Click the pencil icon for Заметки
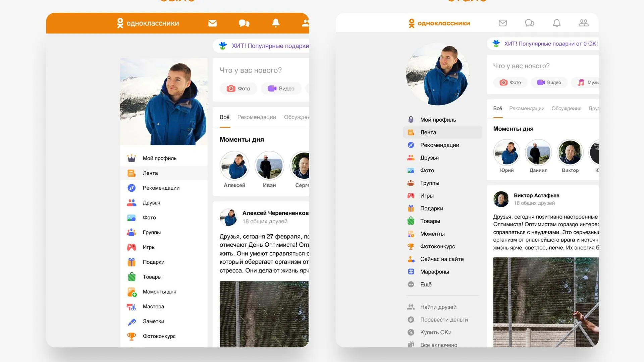 pyautogui.click(x=131, y=321)
